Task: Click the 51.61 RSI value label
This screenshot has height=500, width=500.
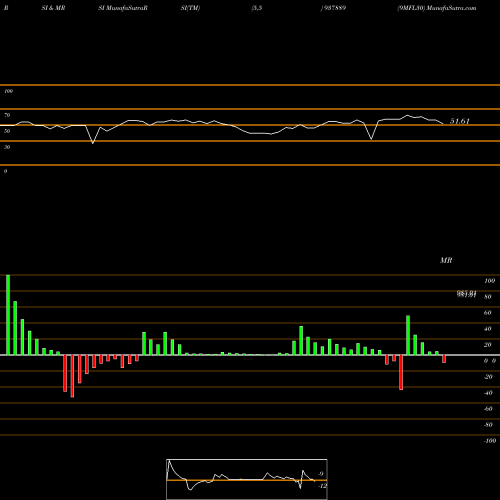Action: pos(460,121)
